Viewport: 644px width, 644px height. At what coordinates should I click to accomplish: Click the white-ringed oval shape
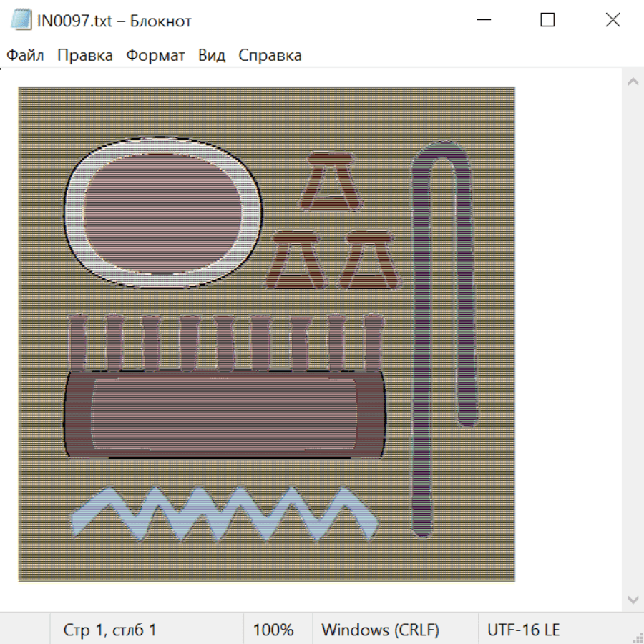162,212
